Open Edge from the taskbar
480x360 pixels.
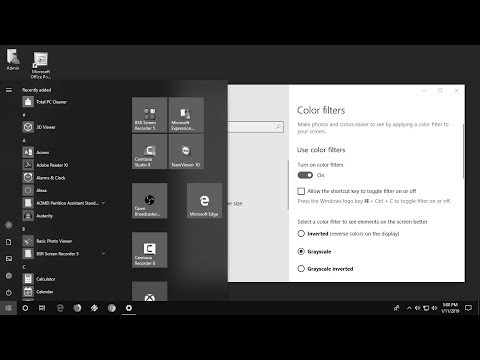click(x=60, y=308)
